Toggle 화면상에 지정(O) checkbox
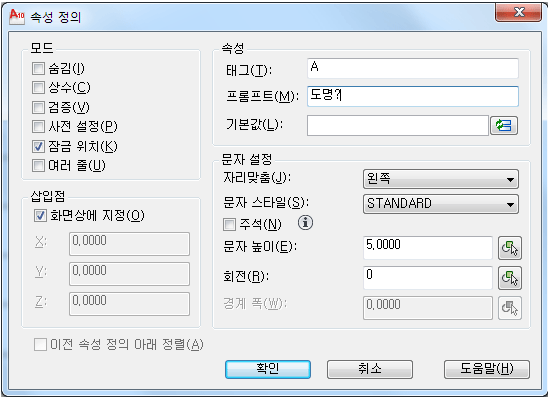 [x=40, y=215]
